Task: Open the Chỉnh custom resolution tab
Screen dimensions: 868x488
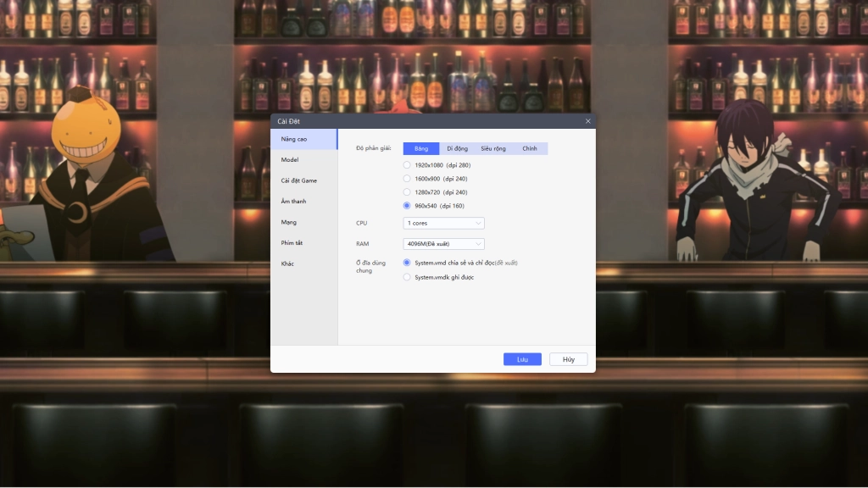Action: point(530,148)
